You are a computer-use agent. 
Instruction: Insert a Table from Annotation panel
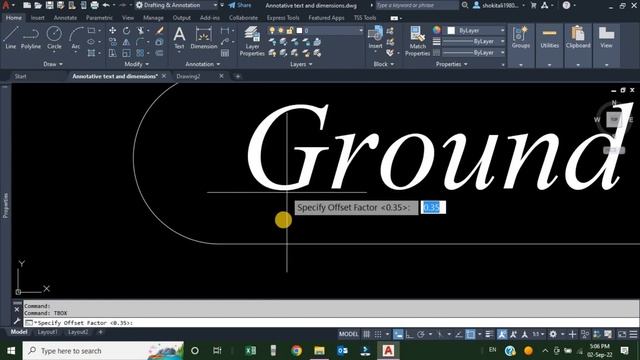225,53
